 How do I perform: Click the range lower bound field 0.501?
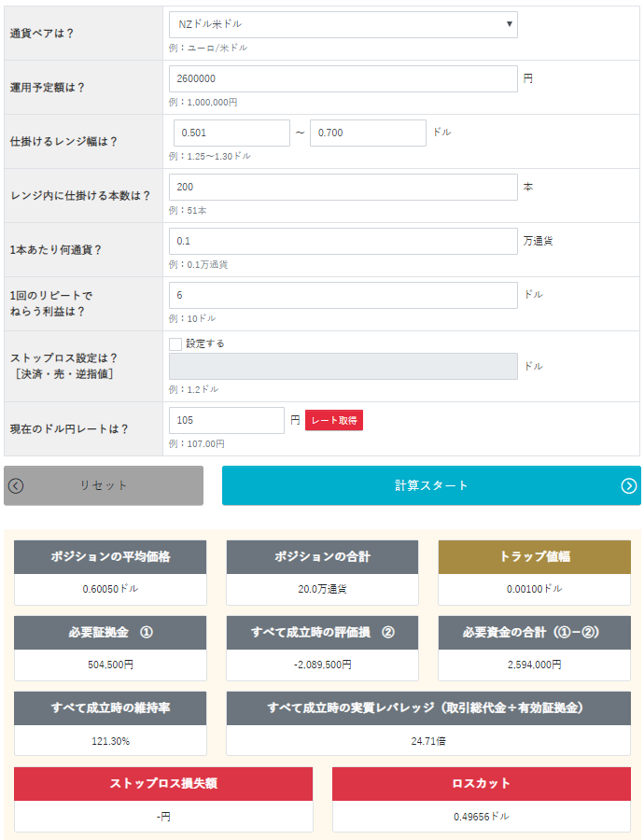pos(231,133)
